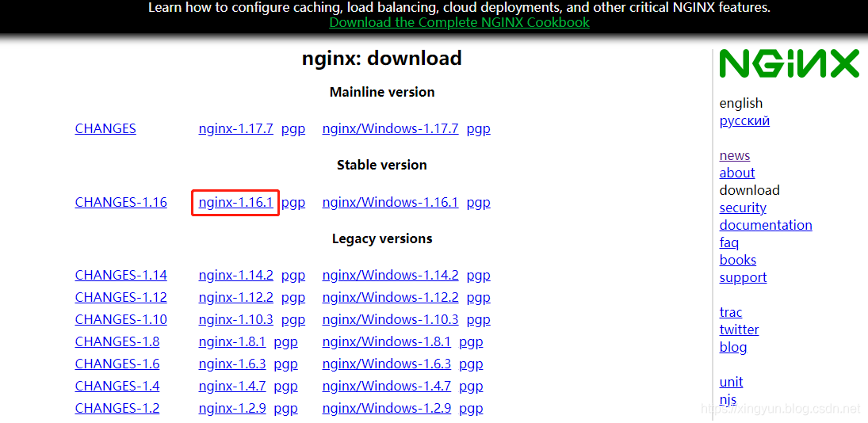Open pgp signature for nginx/Windows-1.8.1
The width and height of the screenshot is (868, 423).
point(471,342)
